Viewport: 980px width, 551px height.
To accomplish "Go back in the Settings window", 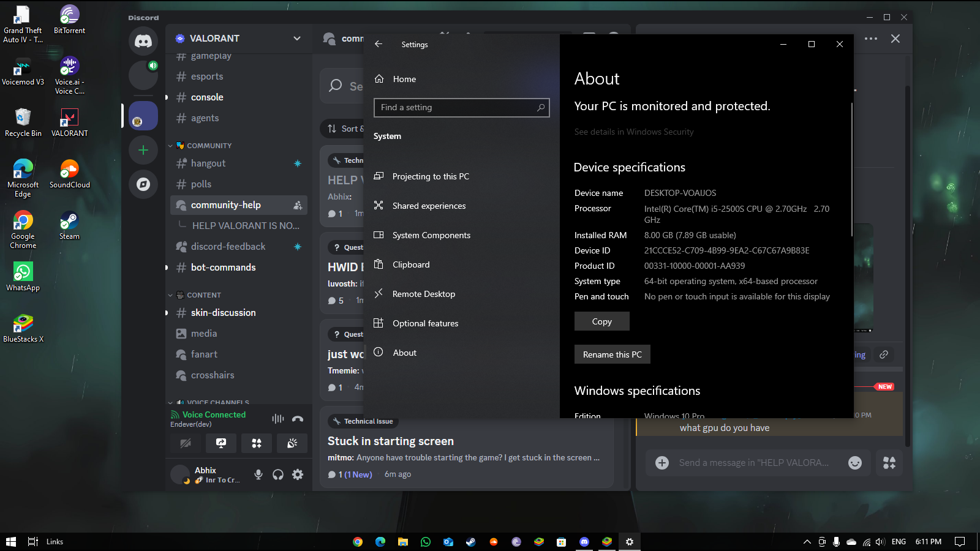I will [x=379, y=44].
